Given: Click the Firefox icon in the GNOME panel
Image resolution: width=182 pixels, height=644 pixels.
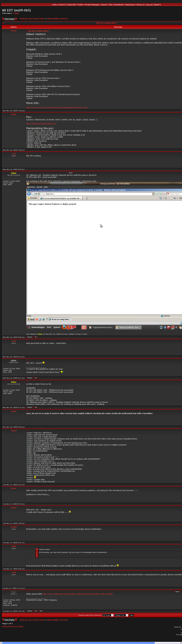Looking at the screenshot, I should point(64,327).
